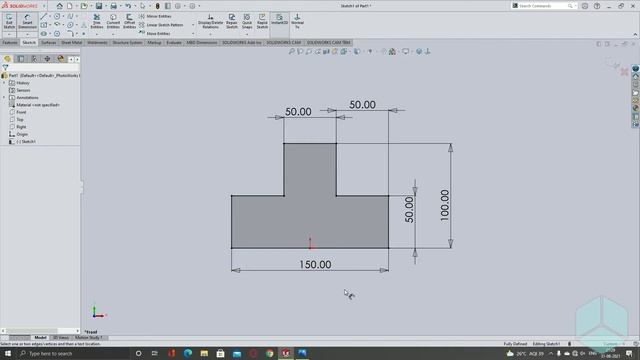The height and width of the screenshot is (360, 640).
Task: Click Quick Snaps tool
Action: tap(247, 21)
